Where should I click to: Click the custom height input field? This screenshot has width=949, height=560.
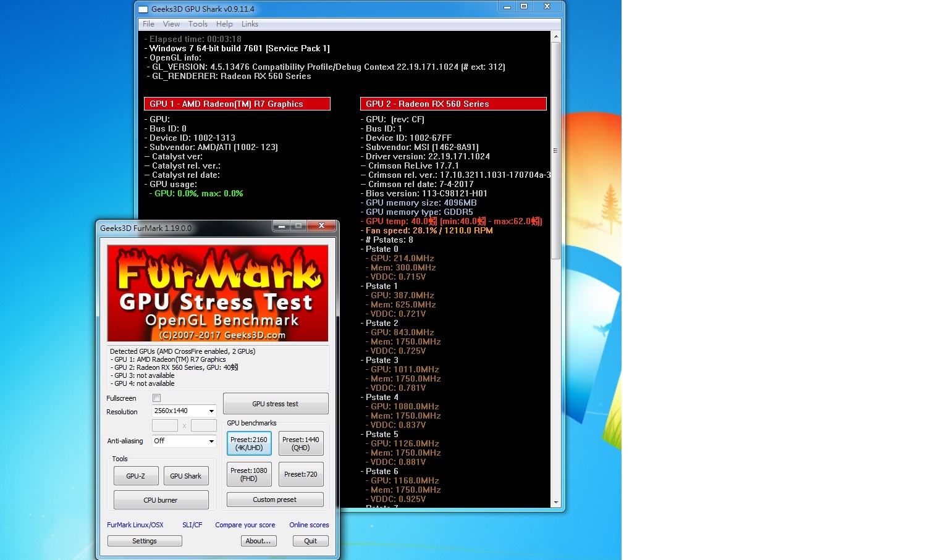coord(204,425)
